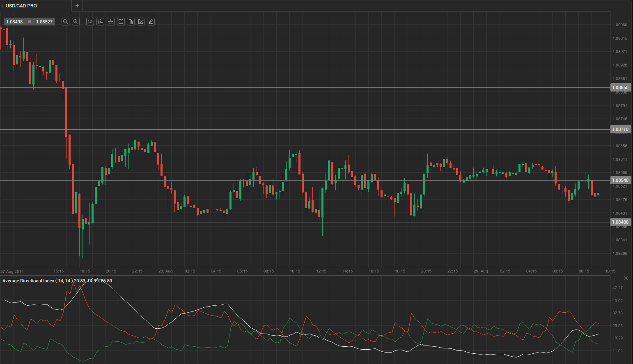The image size is (633, 364).
Task: Open the candlestick chart type selector
Action: [x=101, y=22]
